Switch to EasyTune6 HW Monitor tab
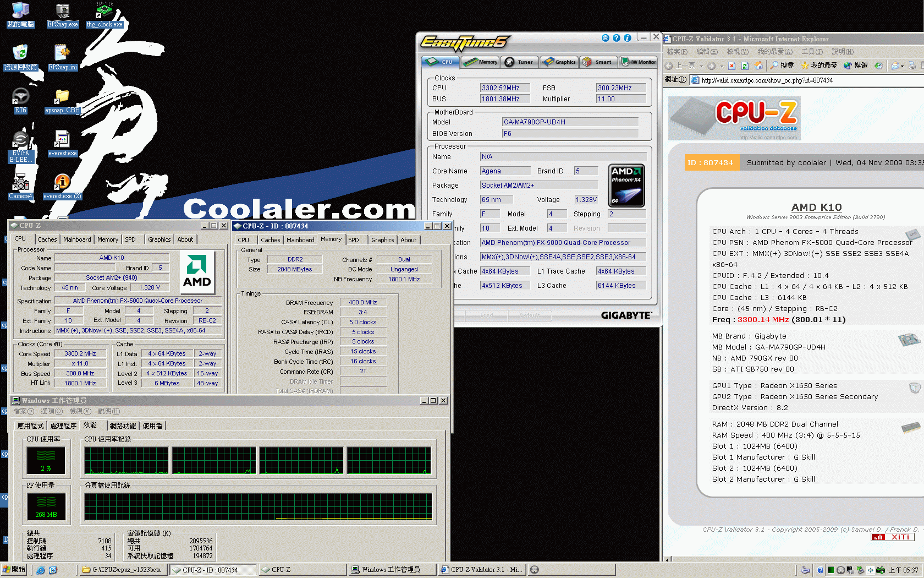This screenshot has width=924, height=578. 639,62
